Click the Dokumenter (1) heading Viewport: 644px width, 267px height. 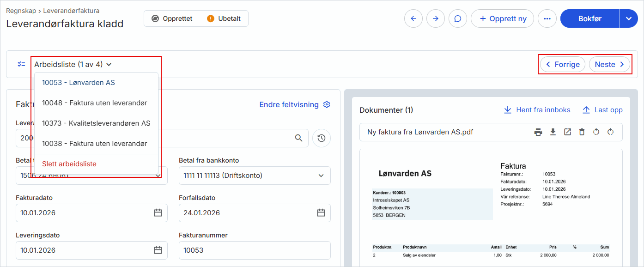[386, 110]
